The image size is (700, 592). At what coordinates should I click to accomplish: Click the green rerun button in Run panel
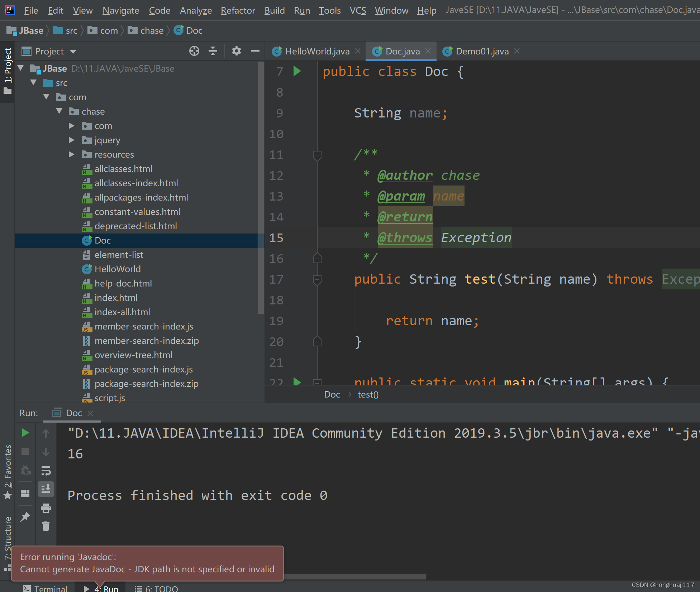tap(25, 433)
